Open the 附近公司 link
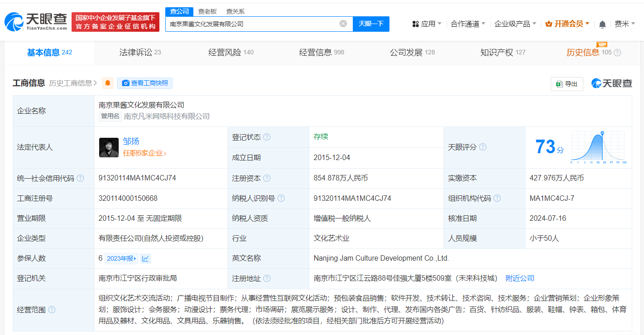Image resolution: width=644 pixels, height=335 pixels. (x=520, y=278)
